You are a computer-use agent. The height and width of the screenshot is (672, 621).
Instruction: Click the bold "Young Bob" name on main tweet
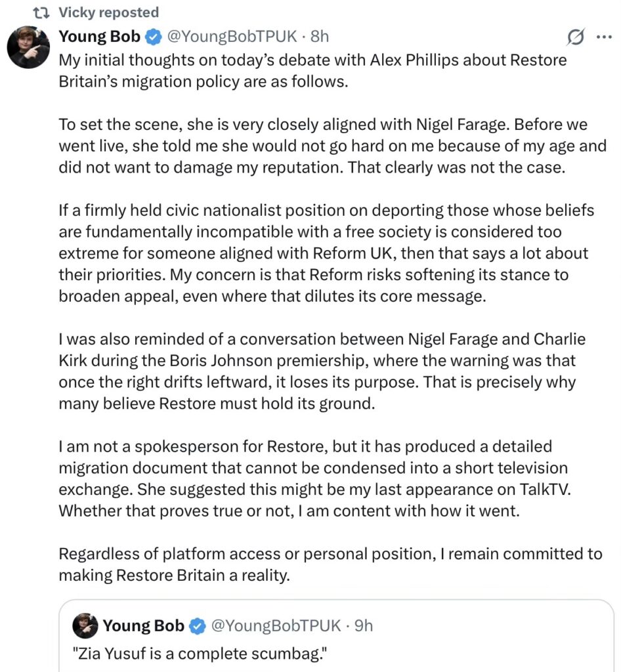click(99, 37)
